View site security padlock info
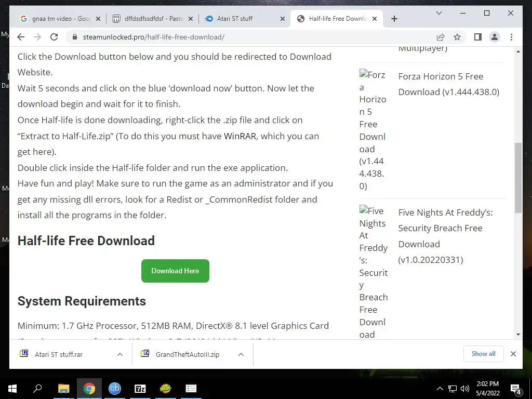 (75, 37)
